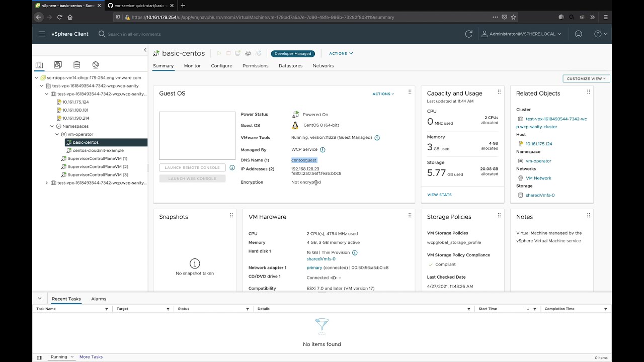
Task: Open the More Tasks link
Action: click(91, 357)
